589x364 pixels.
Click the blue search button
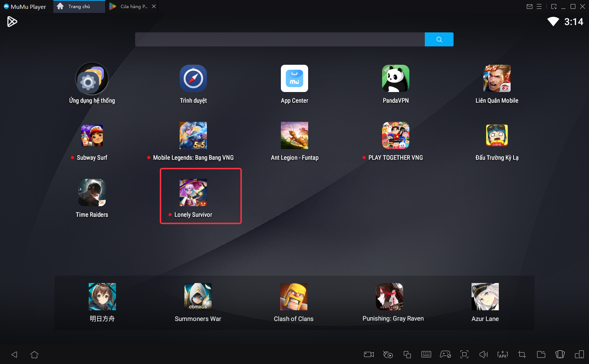439,39
